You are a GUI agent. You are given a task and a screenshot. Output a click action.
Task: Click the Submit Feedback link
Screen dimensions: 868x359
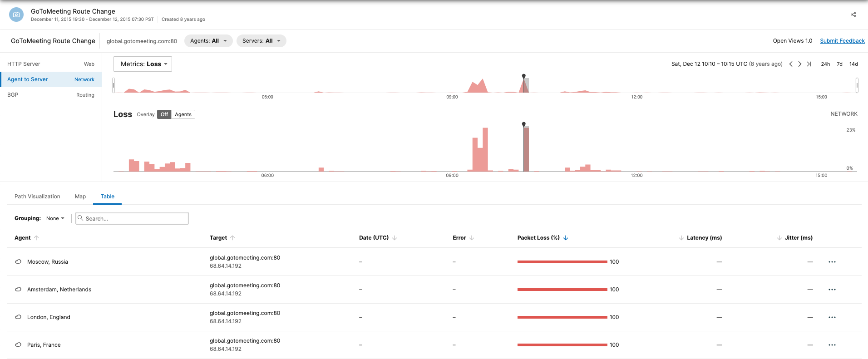(x=842, y=41)
